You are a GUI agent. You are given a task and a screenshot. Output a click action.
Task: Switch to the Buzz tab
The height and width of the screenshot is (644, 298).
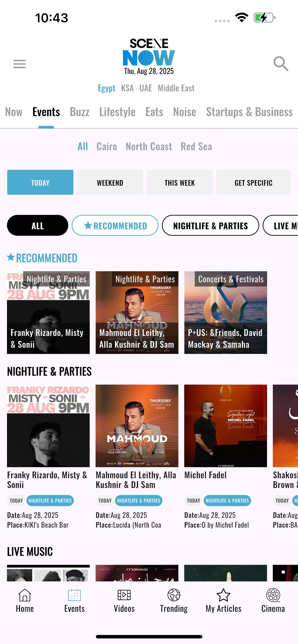click(80, 112)
